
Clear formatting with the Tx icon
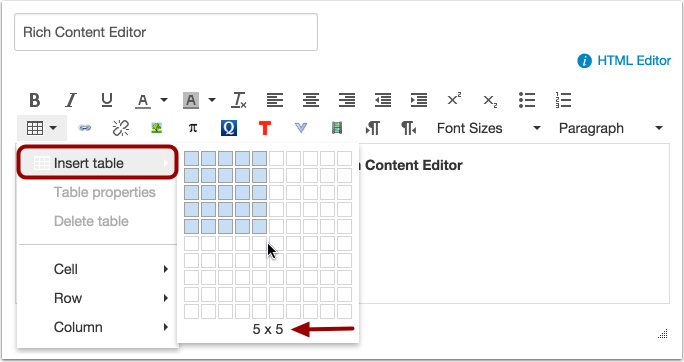pyautogui.click(x=239, y=100)
